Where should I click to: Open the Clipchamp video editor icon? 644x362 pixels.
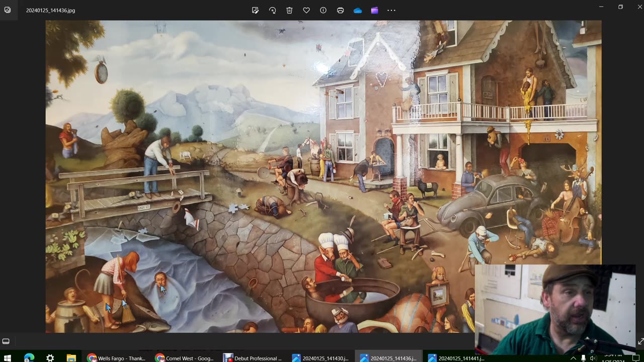[x=374, y=10]
